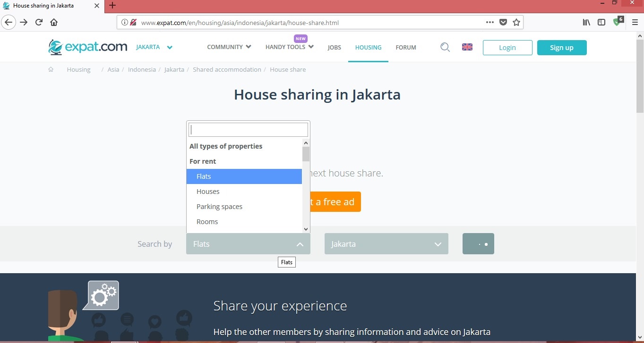Image resolution: width=644 pixels, height=343 pixels.
Task: Expand the Jakarta location dropdown
Action: tap(386, 244)
